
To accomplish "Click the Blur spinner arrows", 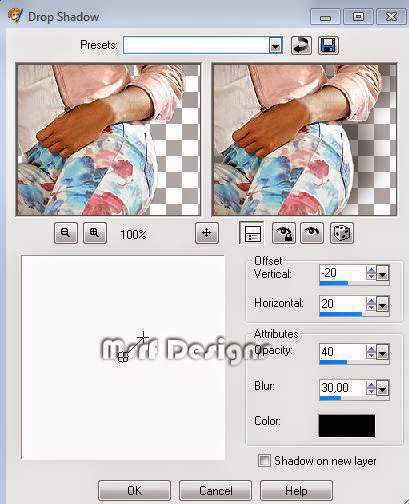I will (x=371, y=388).
